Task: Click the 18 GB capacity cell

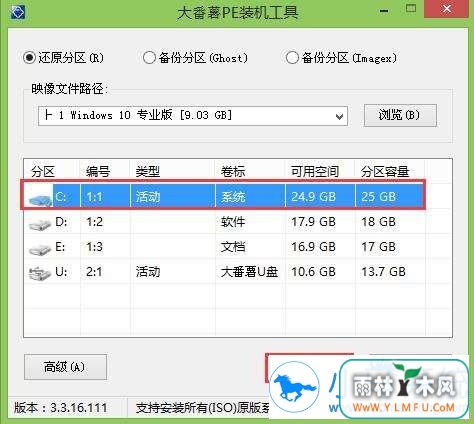Action: pos(378,222)
